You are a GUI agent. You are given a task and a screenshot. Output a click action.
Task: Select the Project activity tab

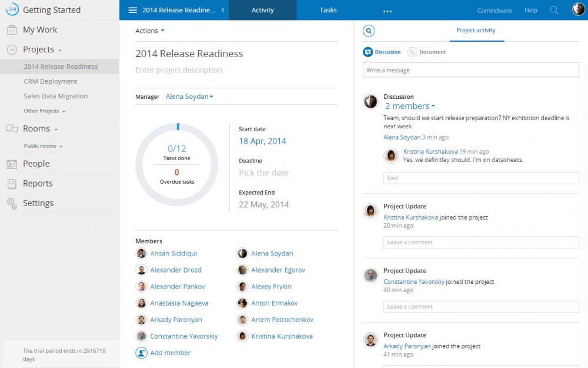click(476, 31)
